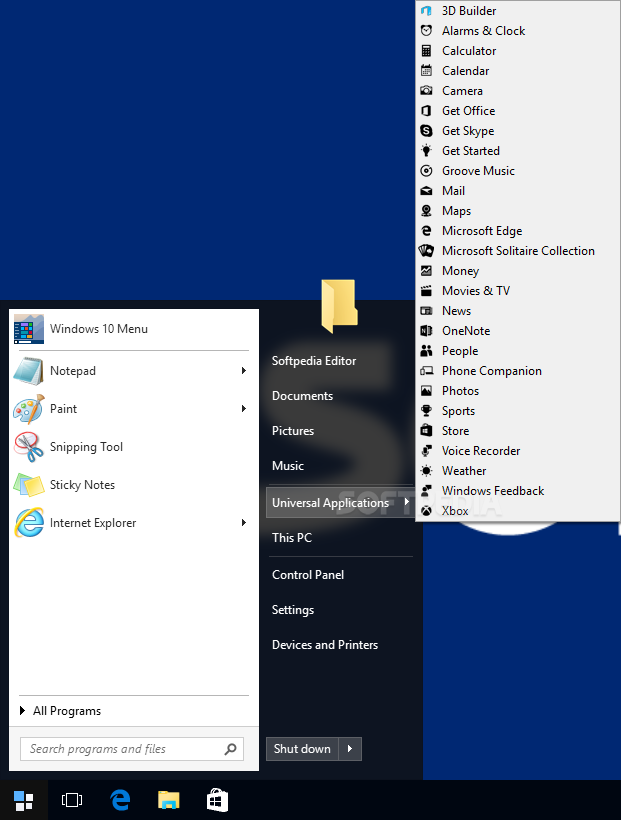This screenshot has width=621, height=820.
Task: Open the Get Skype icon
Action: (426, 131)
